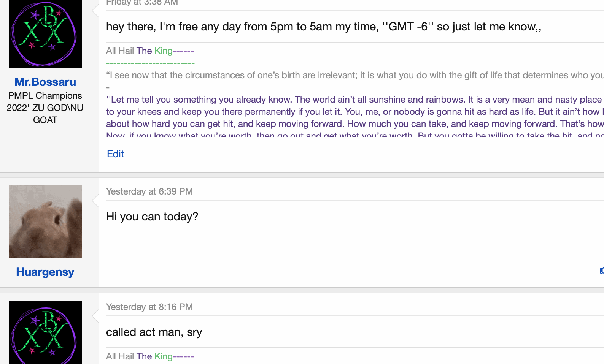
Task: Open the 'Yesterday at 6:39 PM' post timestamp
Action: tap(149, 191)
